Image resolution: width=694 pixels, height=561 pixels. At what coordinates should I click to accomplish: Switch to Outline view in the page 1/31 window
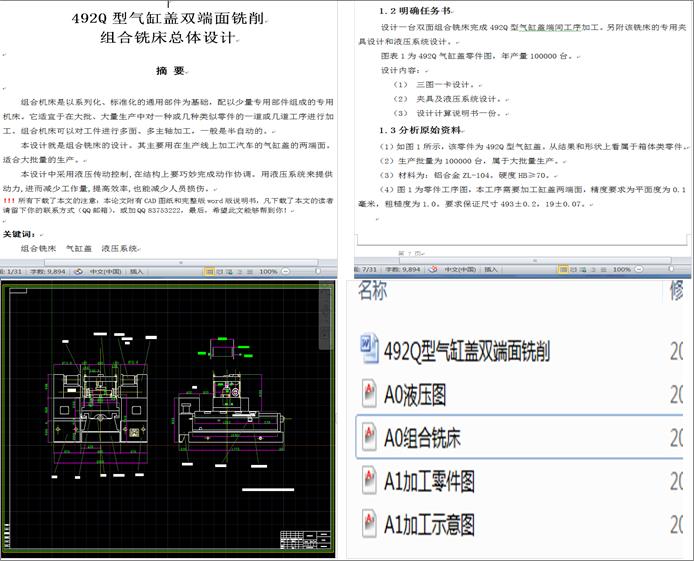[239, 271]
